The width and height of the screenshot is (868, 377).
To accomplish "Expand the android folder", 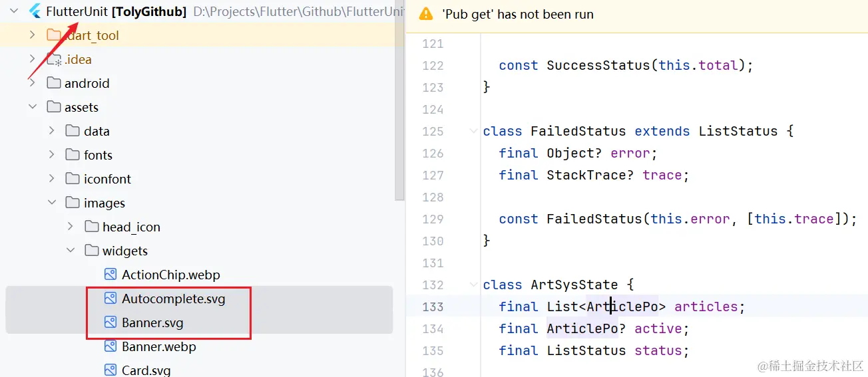I will pyautogui.click(x=33, y=83).
